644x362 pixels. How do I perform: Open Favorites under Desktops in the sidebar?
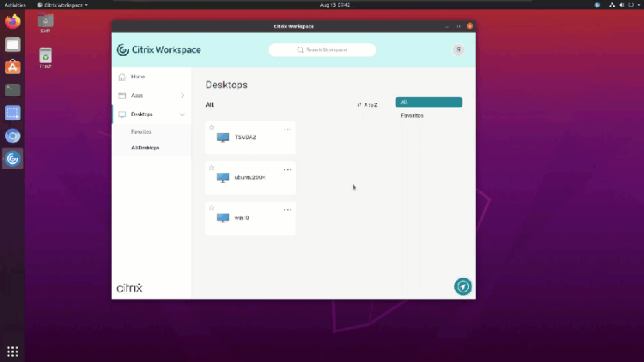coord(142,132)
